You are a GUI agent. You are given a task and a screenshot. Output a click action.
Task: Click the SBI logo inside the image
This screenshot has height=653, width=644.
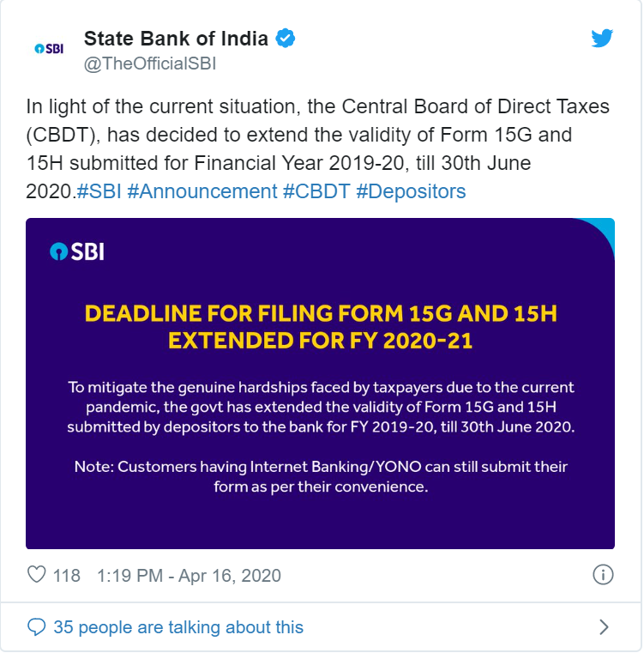point(77,251)
